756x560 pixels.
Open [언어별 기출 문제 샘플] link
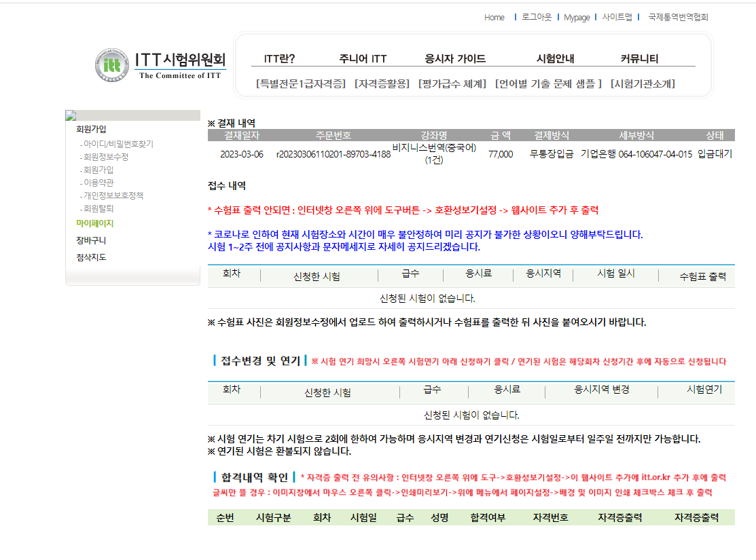pos(548,84)
